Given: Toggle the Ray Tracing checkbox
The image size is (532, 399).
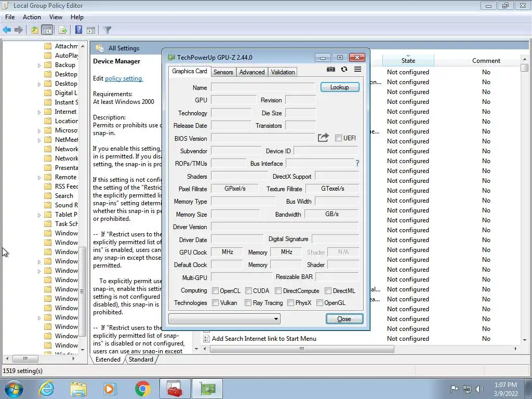Looking at the screenshot, I should [248, 303].
